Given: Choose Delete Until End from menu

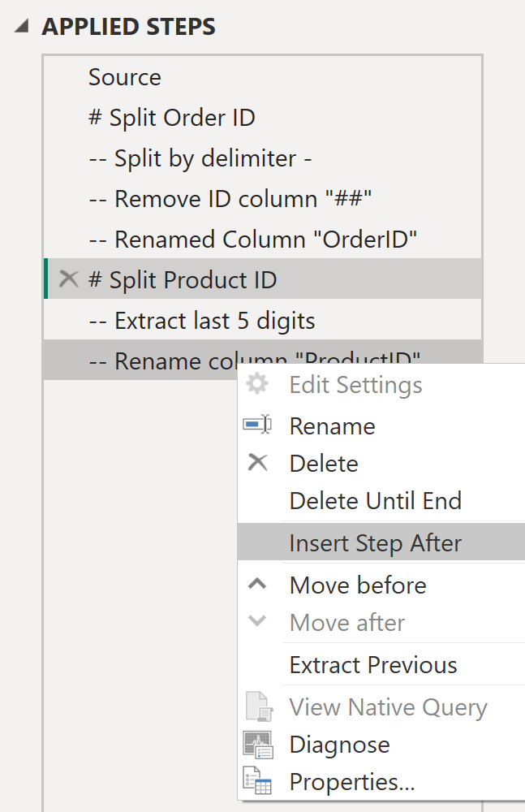Looking at the screenshot, I should 375,500.
